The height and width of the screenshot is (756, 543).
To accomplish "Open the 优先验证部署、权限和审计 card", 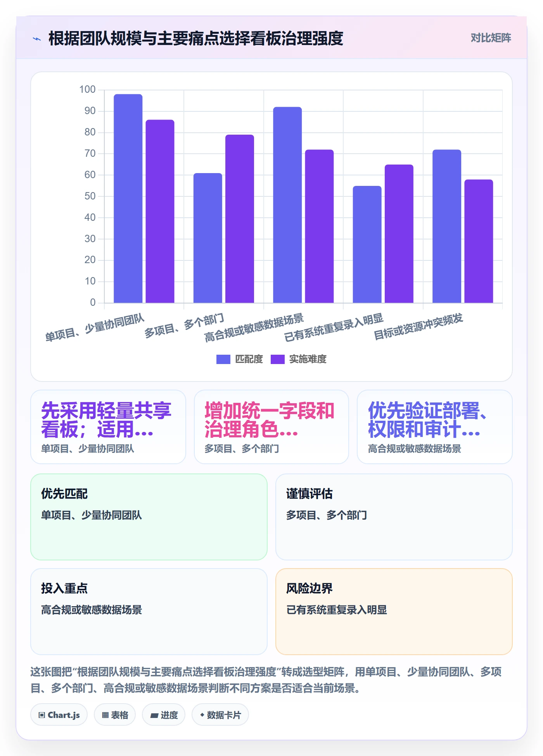I will pyautogui.click(x=435, y=427).
